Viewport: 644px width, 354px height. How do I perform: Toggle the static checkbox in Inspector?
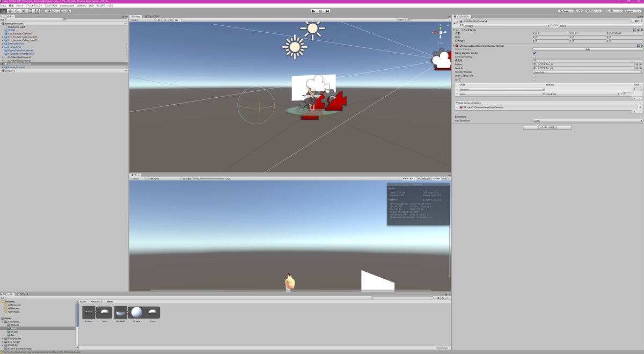pyautogui.click(x=633, y=21)
